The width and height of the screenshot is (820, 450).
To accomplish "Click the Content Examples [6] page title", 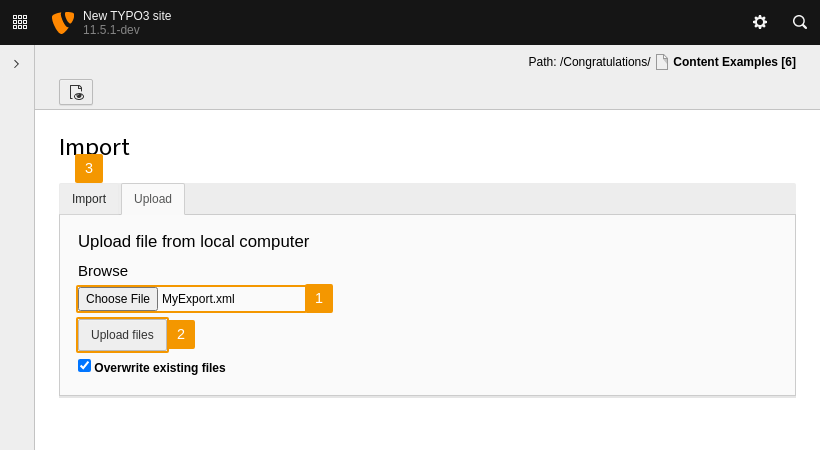I will pos(734,62).
